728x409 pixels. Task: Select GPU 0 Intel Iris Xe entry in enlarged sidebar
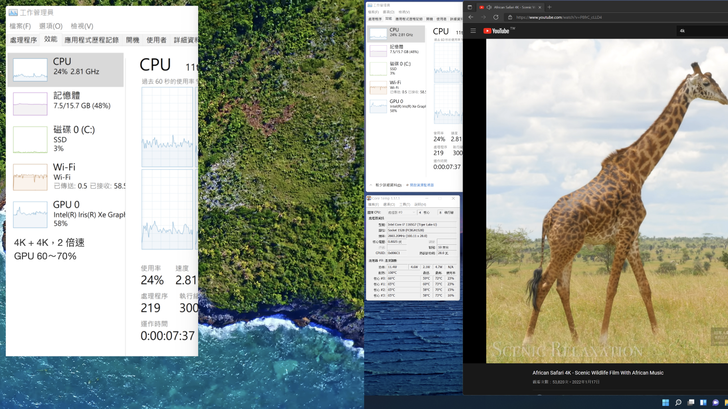tap(65, 214)
